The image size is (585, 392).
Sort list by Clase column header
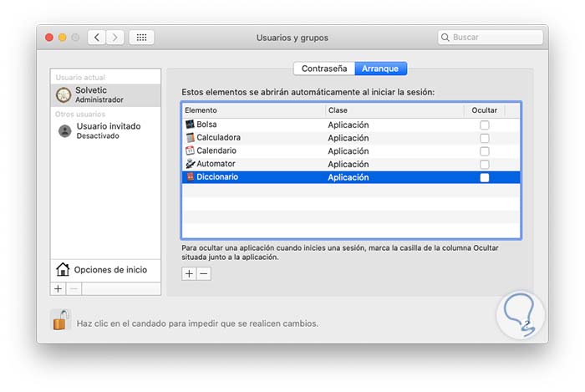pos(393,110)
